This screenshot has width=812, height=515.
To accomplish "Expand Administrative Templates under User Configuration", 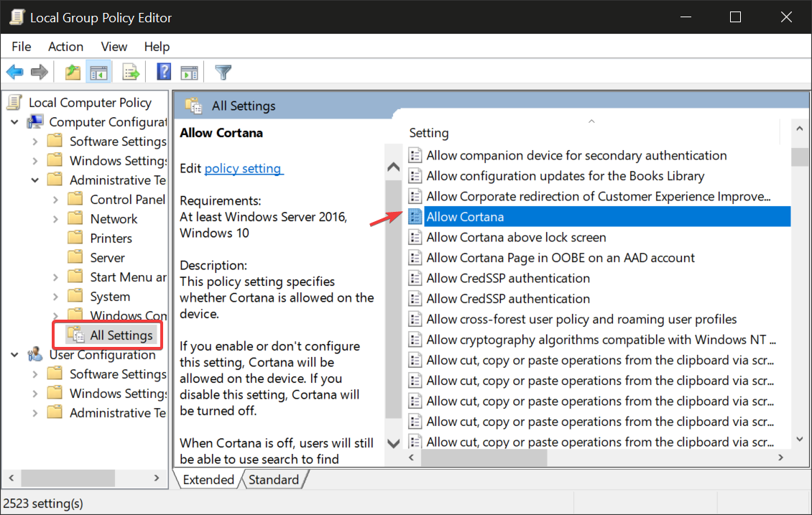I will pyautogui.click(x=34, y=413).
